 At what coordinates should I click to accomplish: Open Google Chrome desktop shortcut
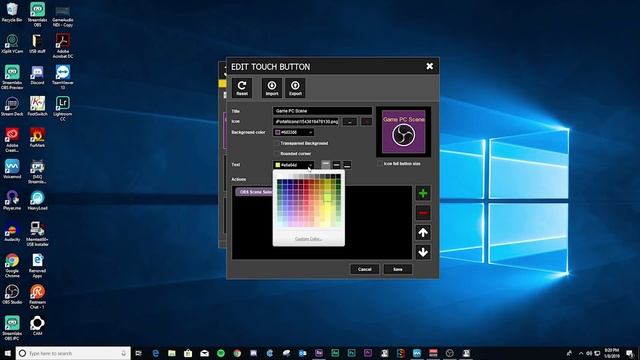click(12, 265)
